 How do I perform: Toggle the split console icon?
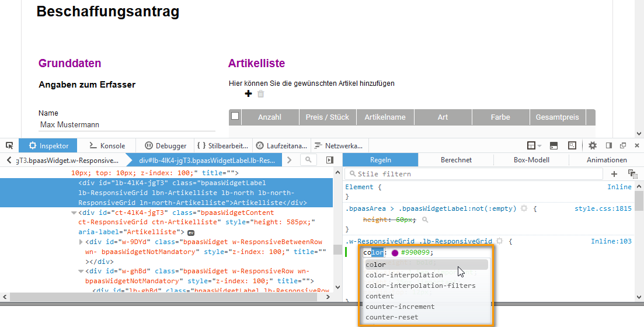pyautogui.click(x=554, y=145)
